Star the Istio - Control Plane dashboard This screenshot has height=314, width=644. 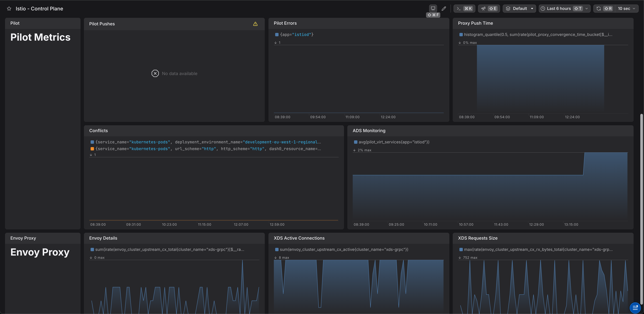tap(9, 9)
